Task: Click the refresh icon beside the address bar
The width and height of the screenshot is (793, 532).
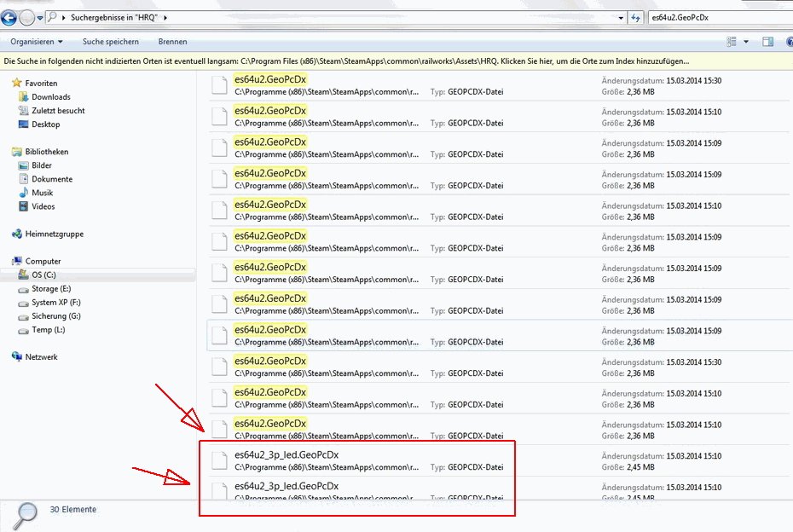Action: [635, 17]
